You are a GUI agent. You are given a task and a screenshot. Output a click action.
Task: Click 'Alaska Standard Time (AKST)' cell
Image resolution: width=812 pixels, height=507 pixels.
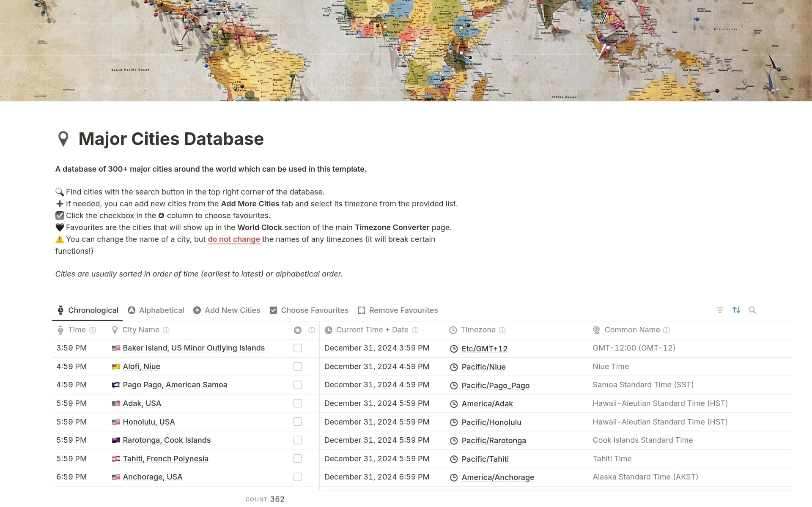[645, 477]
